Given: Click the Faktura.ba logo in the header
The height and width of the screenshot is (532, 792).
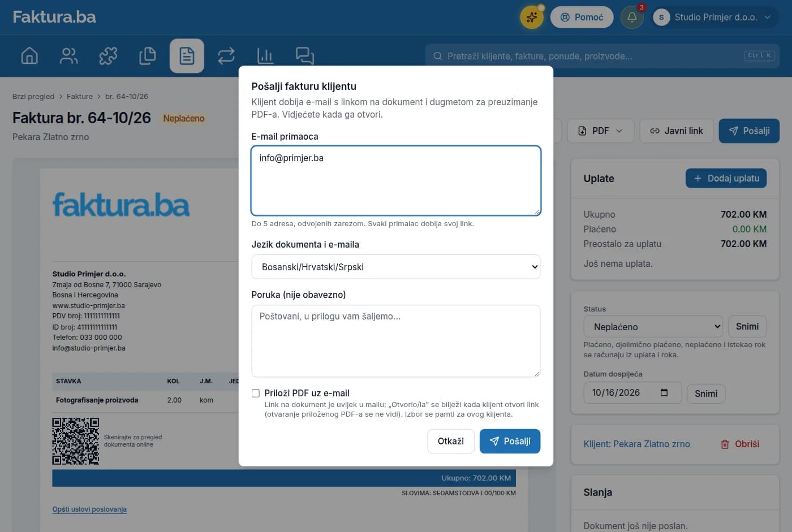Looking at the screenshot, I should click(54, 17).
